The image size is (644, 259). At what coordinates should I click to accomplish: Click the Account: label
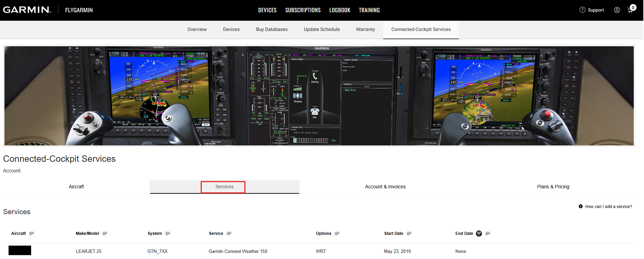[x=12, y=171]
